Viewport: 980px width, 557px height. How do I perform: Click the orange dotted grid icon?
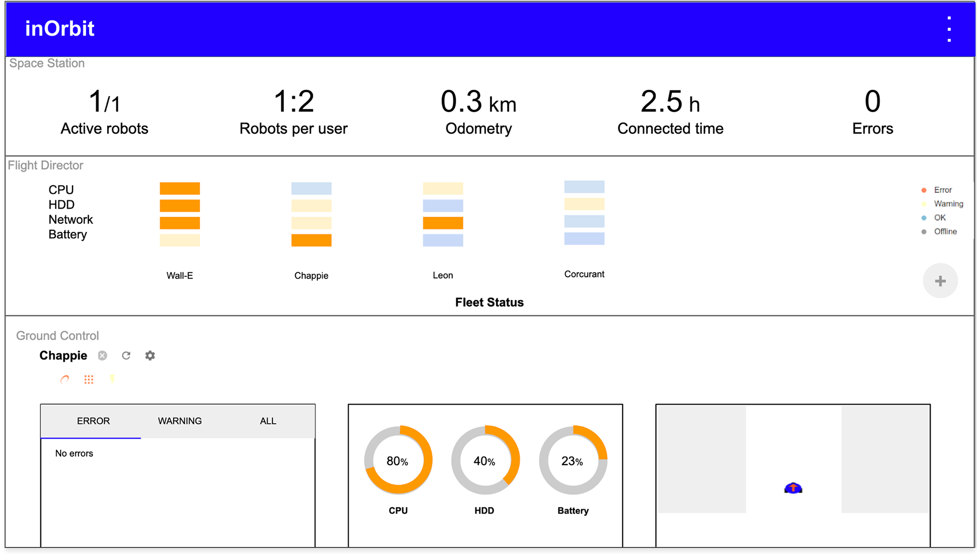coord(89,379)
